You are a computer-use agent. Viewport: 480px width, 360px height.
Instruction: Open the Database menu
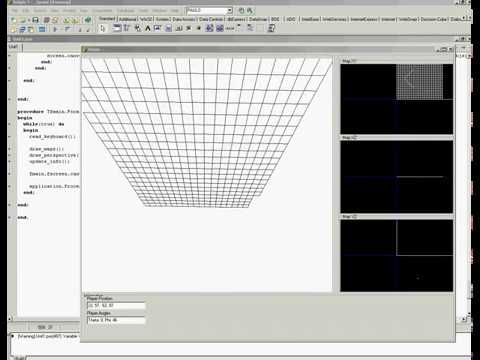125,11
